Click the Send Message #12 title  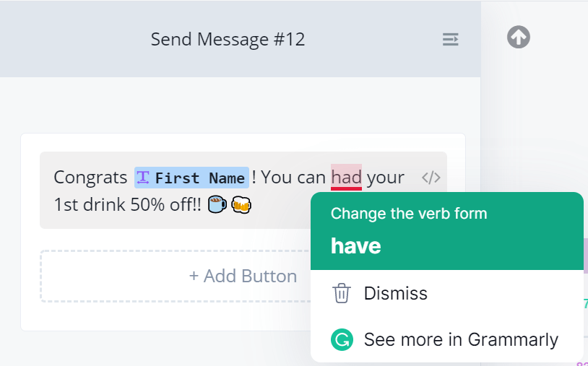[x=228, y=39]
